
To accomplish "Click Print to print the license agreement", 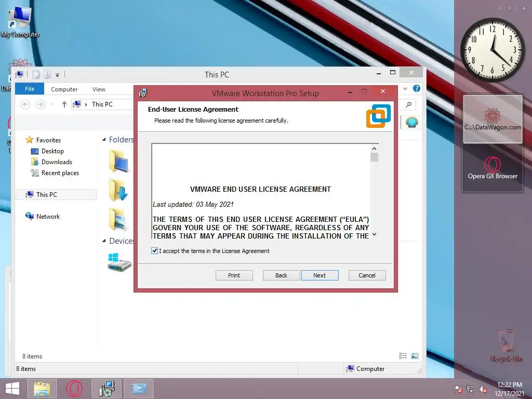I will point(234,275).
